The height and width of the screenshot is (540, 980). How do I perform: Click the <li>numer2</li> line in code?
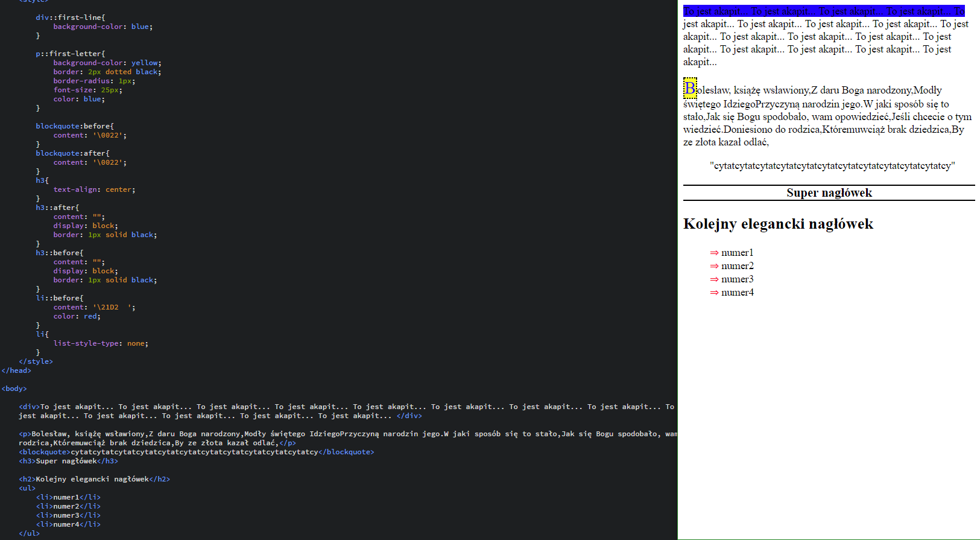point(68,506)
